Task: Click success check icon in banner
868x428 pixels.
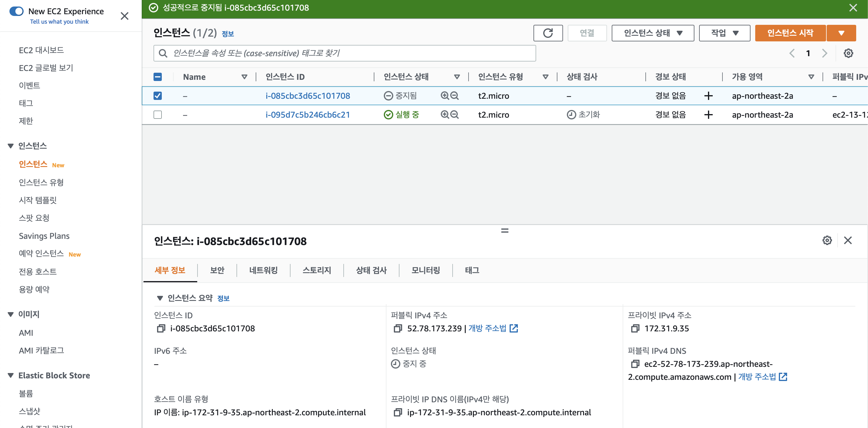Action: point(153,8)
